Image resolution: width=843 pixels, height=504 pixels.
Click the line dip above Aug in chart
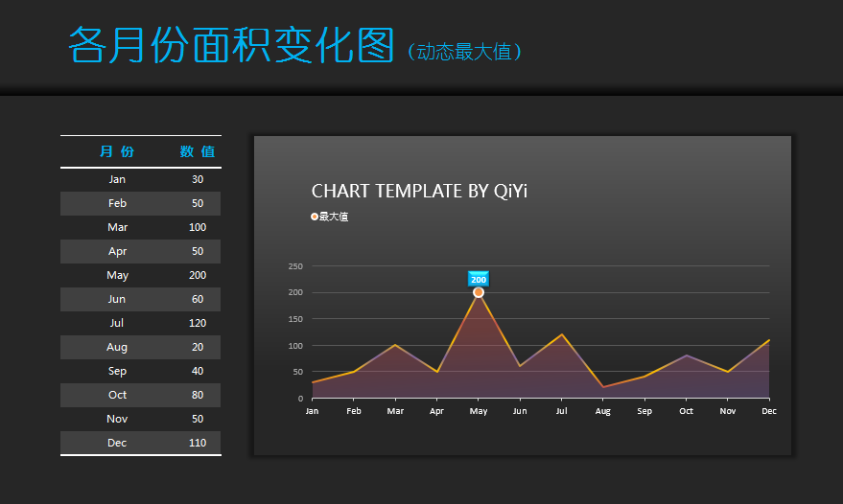603,387
